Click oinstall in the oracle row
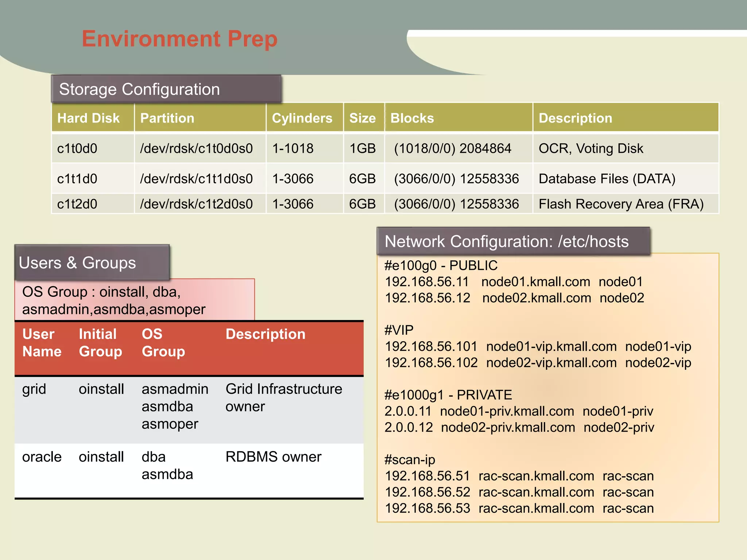The width and height of the screenshot is (747, 560). (x=101, y=457)
